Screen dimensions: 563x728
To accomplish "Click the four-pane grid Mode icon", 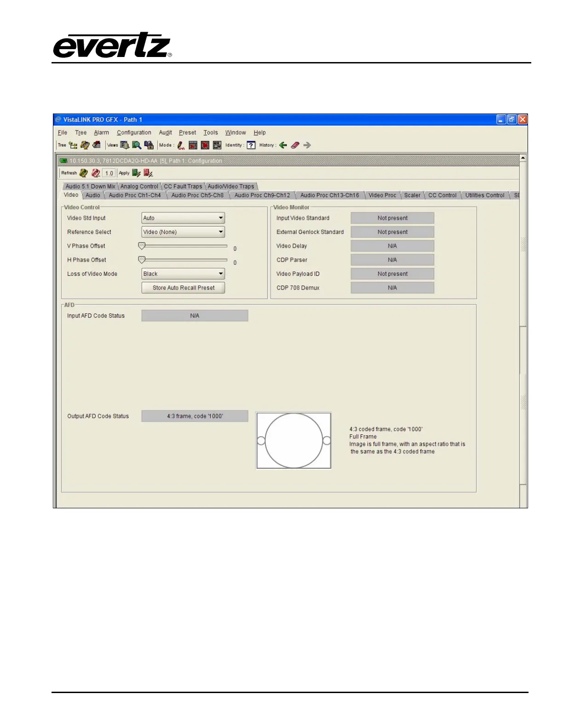I will 217,145.
